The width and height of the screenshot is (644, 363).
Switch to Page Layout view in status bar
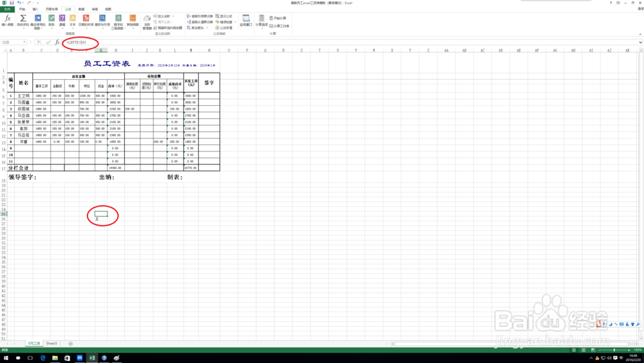point(583,350)
